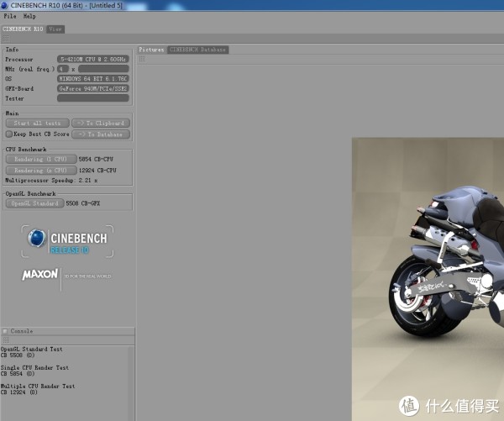The height and width of the screenshot is (421, 504).
Task: Open the File menu
Action: (10, 16)
